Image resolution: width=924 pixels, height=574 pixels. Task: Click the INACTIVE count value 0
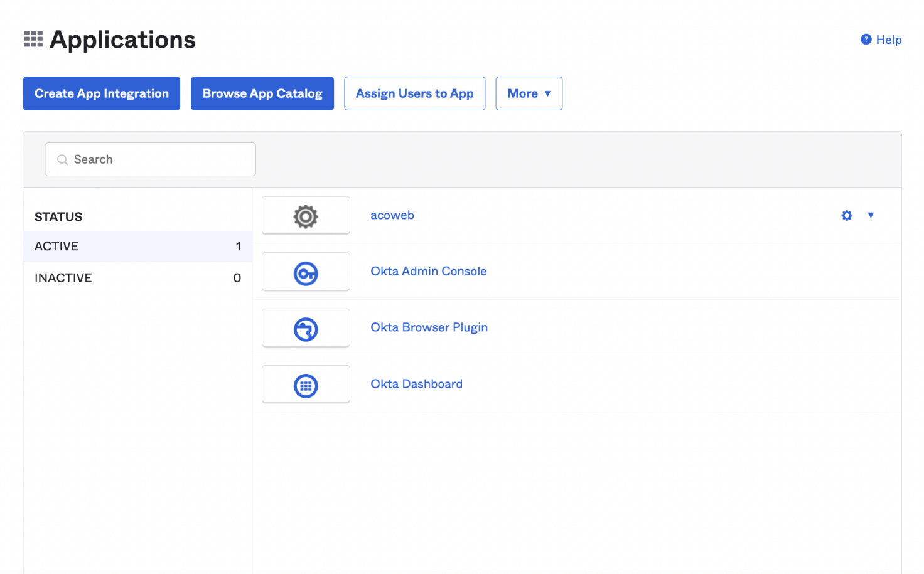pyautogui.click(x=237, y=278)
